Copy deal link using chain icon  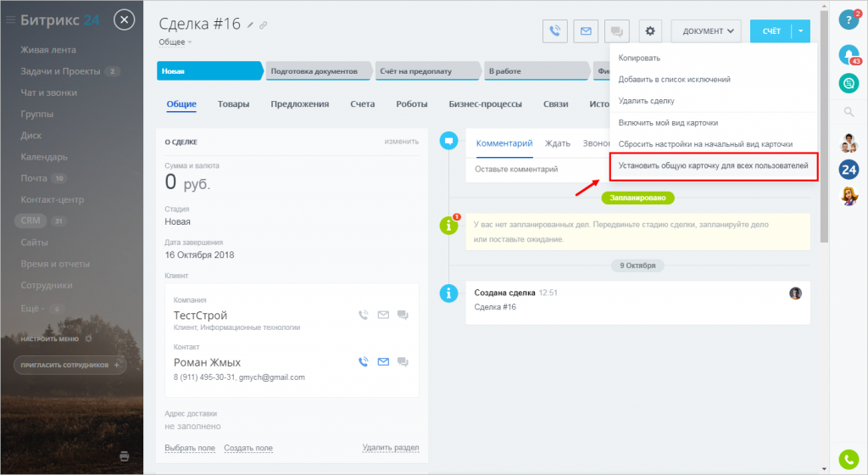point(263,25)
